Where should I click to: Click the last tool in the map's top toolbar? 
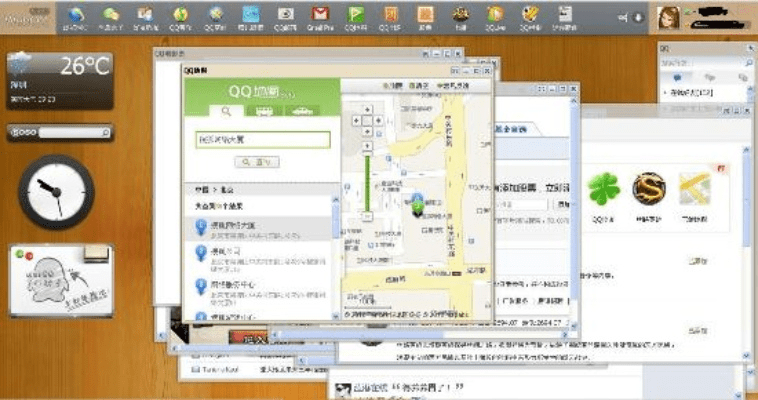[x=453, y=86]
